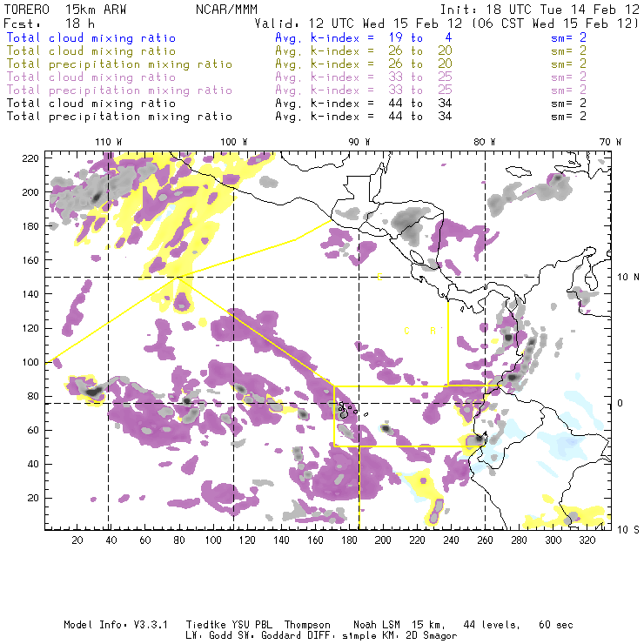644x644 pixels.
Task: Select the '100' tick label on the y-axis
Action: [x=30, y=362]
